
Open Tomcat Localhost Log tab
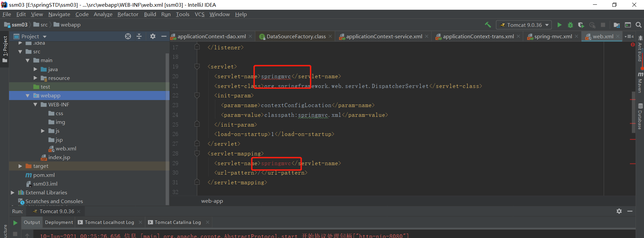point(109,222)
